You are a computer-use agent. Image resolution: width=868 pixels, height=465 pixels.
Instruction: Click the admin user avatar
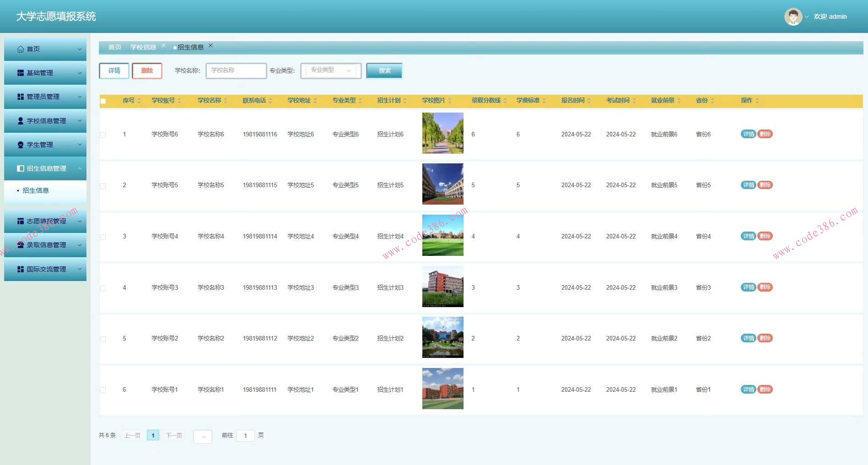(x=793, y=16)
